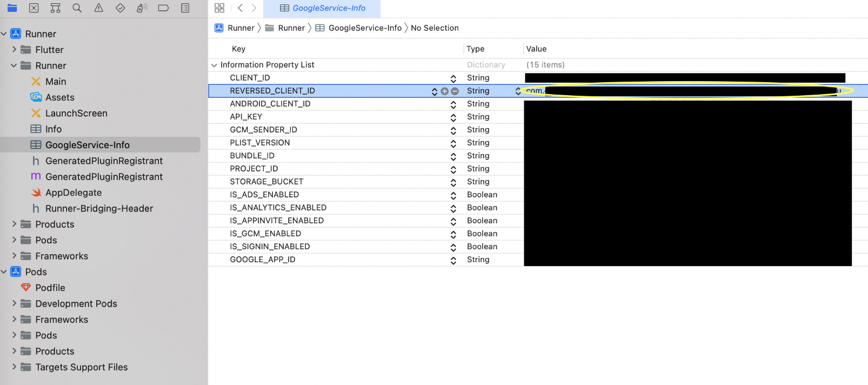Open the Source Control navigator
The image size is (868, 385).
tap(34, 8)
